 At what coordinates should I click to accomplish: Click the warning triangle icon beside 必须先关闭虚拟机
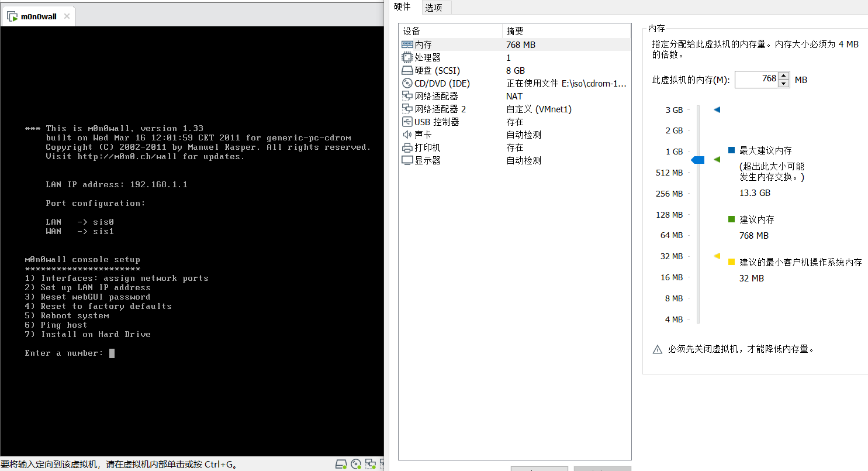coord(658,349)
